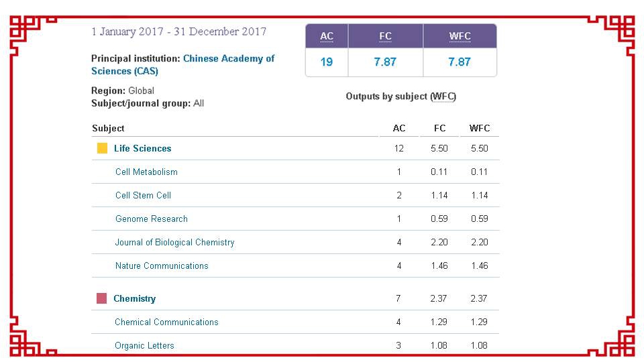
Task: Click the FC header tab
Action: tap(385, 36)
